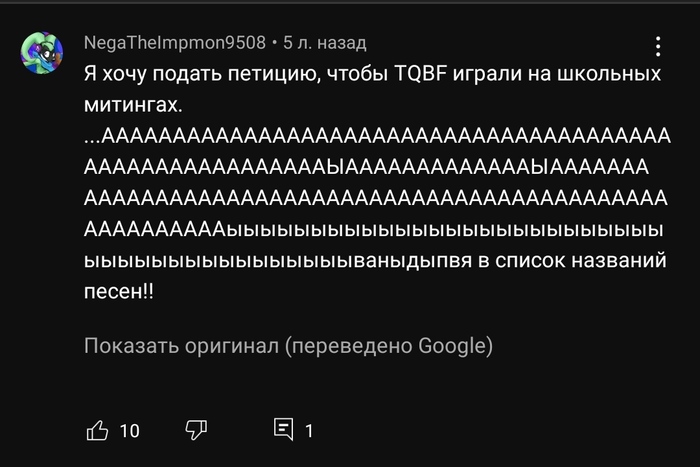Click the like count number 10
This screenshot has width=700, height=467.
coord(129,431)
